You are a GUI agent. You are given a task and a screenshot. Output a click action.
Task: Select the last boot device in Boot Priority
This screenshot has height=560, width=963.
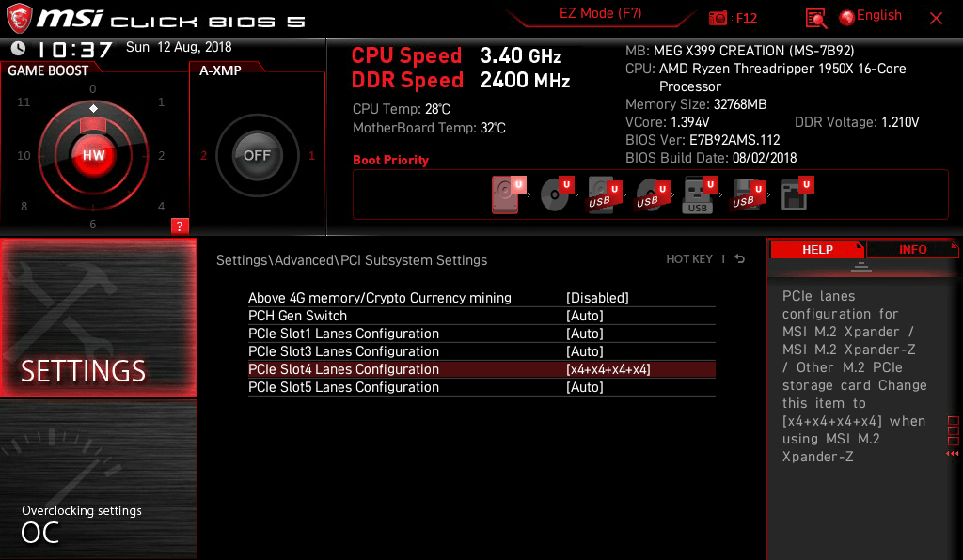pyautogui.click(x=797, y=194)
